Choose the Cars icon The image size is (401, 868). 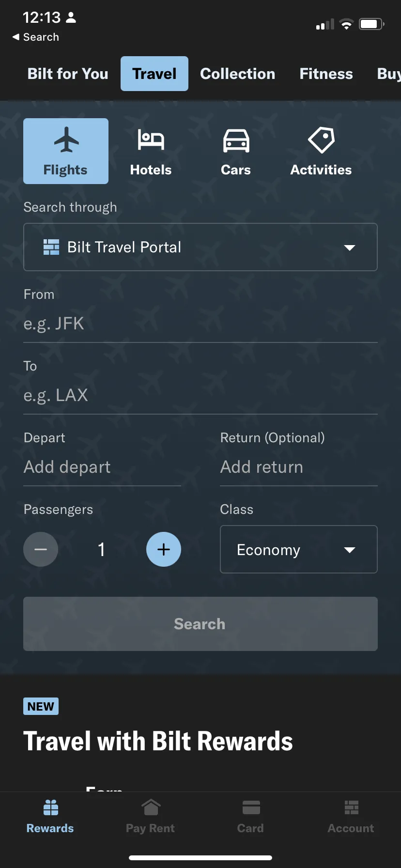click(x=236, y=140)
